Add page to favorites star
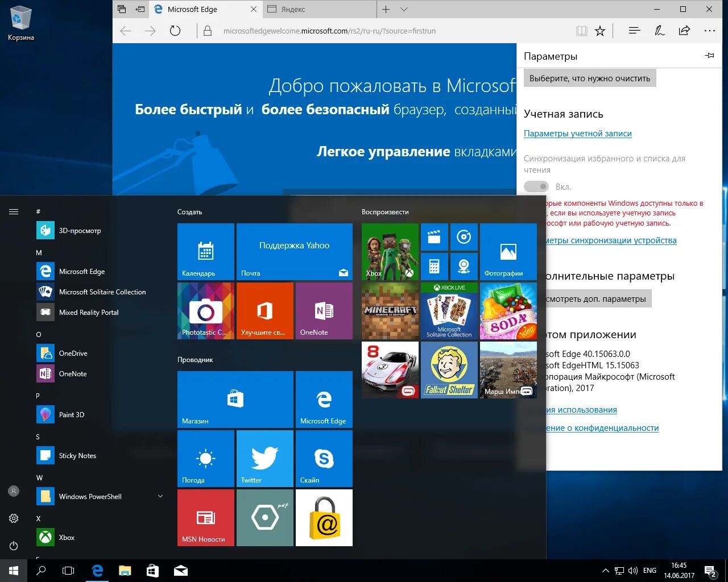 (600, 31)
